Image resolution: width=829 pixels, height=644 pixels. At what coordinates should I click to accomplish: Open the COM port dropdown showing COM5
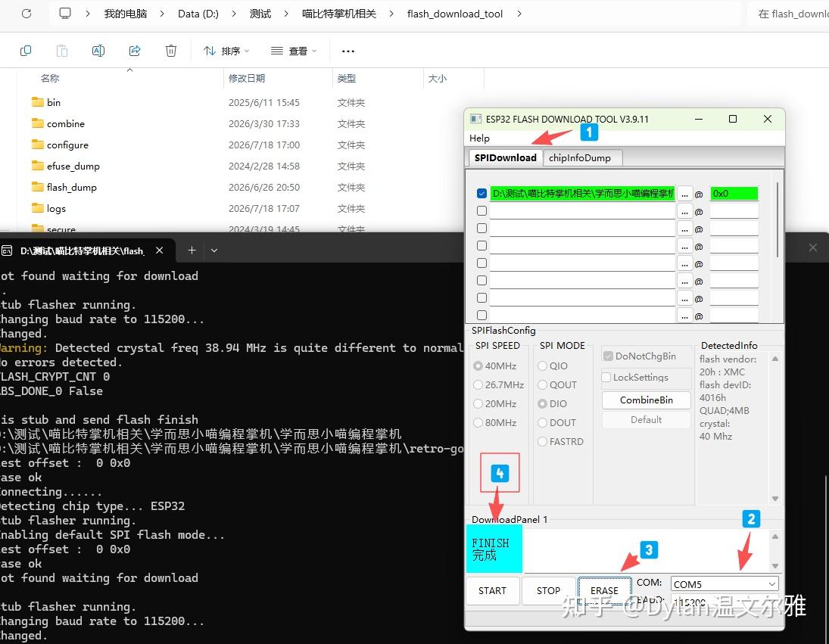point(725,584)
